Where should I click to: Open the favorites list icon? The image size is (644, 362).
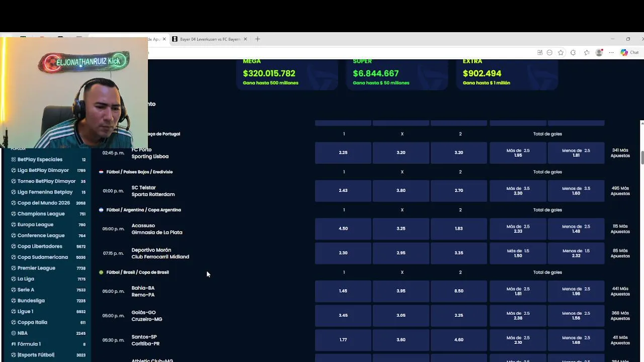587,52
